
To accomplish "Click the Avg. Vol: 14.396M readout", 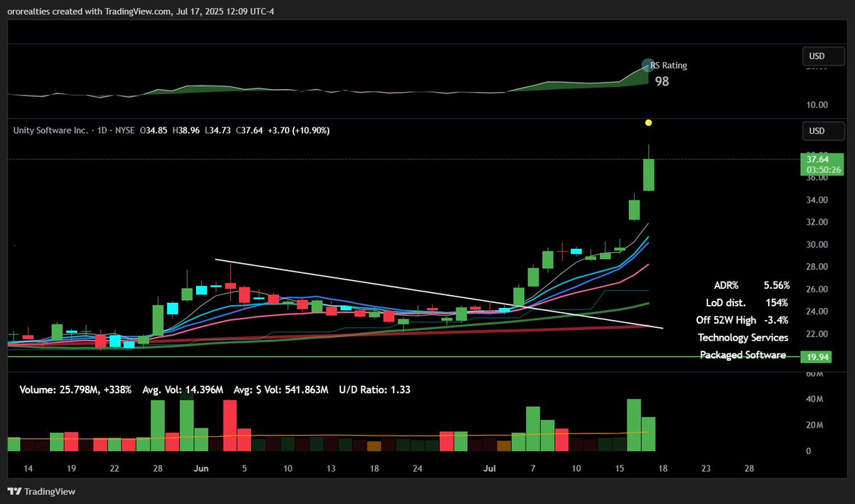I will coord(183,389).
